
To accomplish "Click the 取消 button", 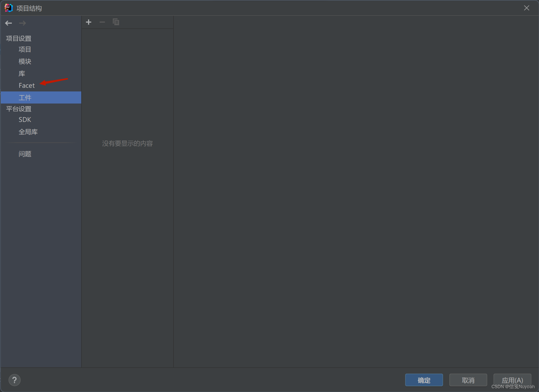I will (x=468, y=380).
